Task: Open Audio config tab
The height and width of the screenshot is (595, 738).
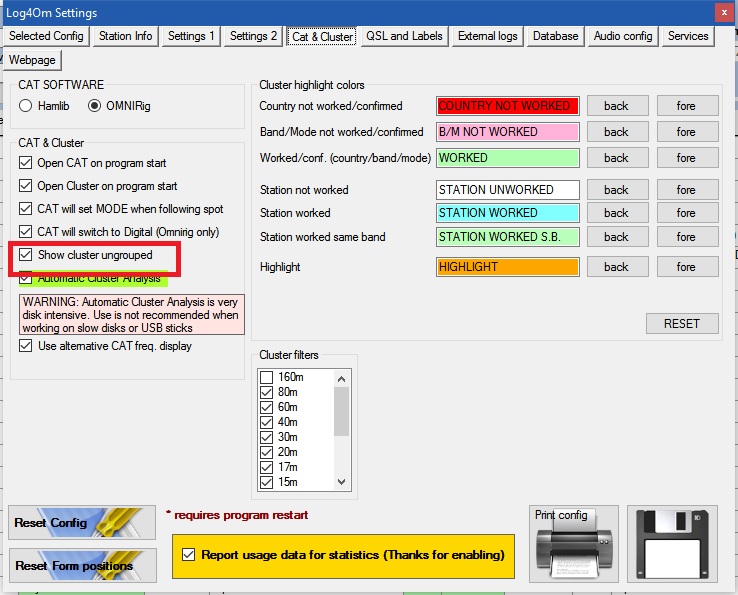Action: pos(623,36)
